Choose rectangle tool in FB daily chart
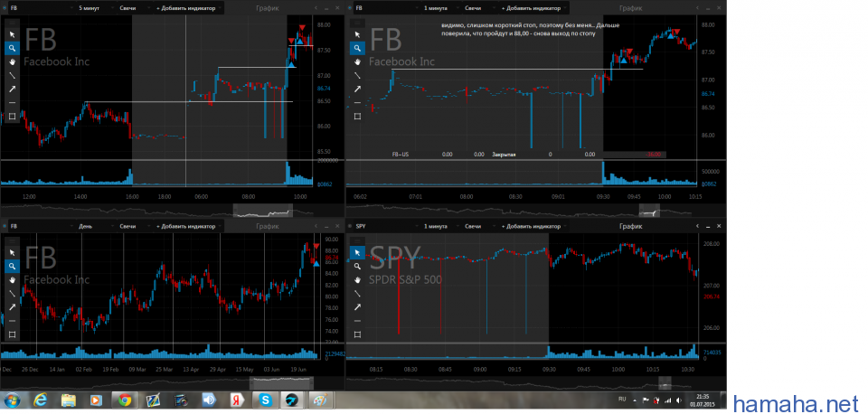The height and width of the screenshot is (414, 868). 12,334
